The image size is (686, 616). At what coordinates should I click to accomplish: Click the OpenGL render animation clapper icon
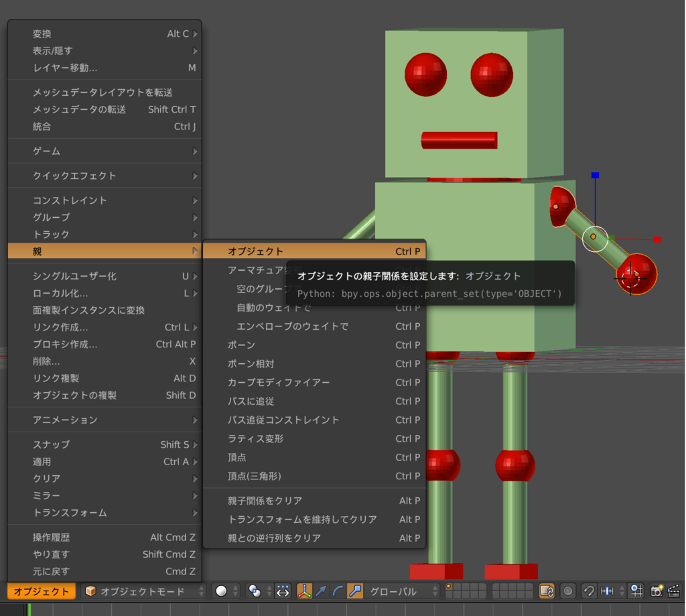pos(673,591)
